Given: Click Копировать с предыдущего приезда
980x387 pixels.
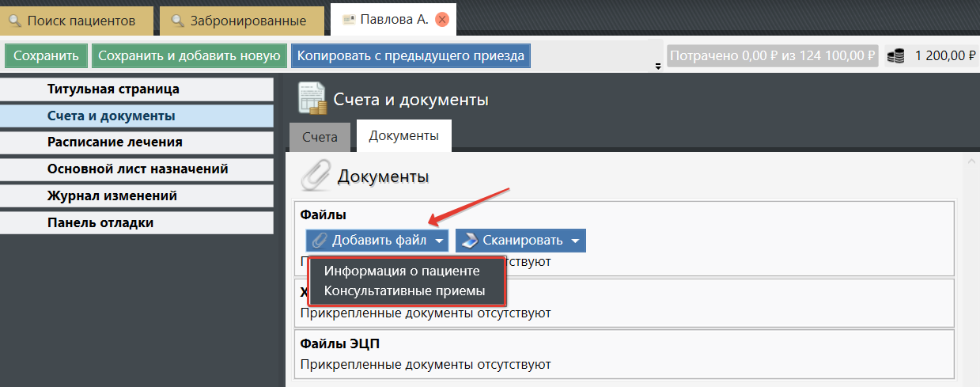Looking at the screenshot, I should [x=411, y=56].
